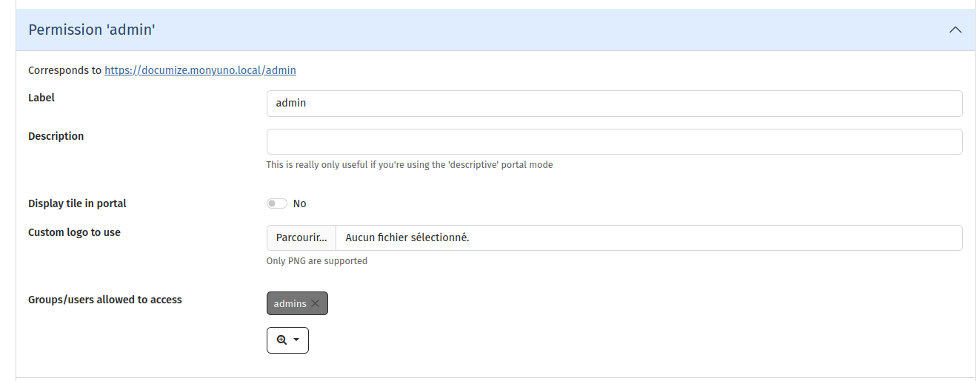Toggle the Display tile in portal switch
The width and height of the screenshot is (980, 381).
(x=277, y=203)
